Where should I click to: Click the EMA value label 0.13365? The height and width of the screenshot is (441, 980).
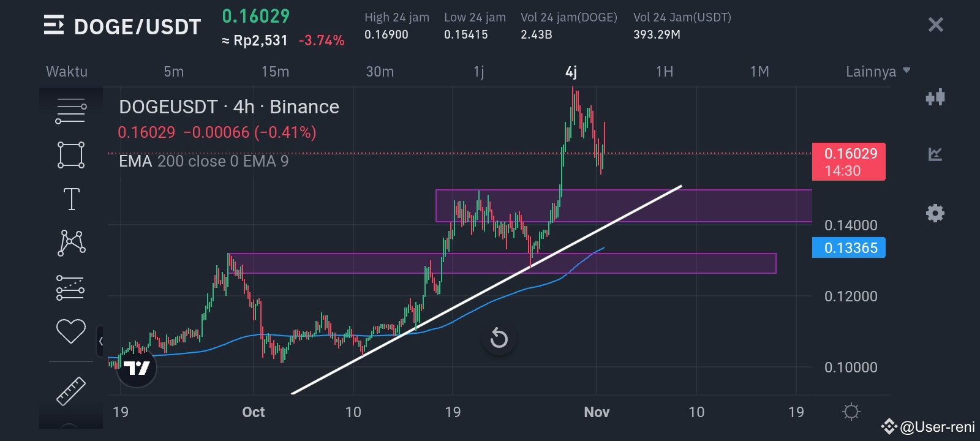[x=848, y=248]
